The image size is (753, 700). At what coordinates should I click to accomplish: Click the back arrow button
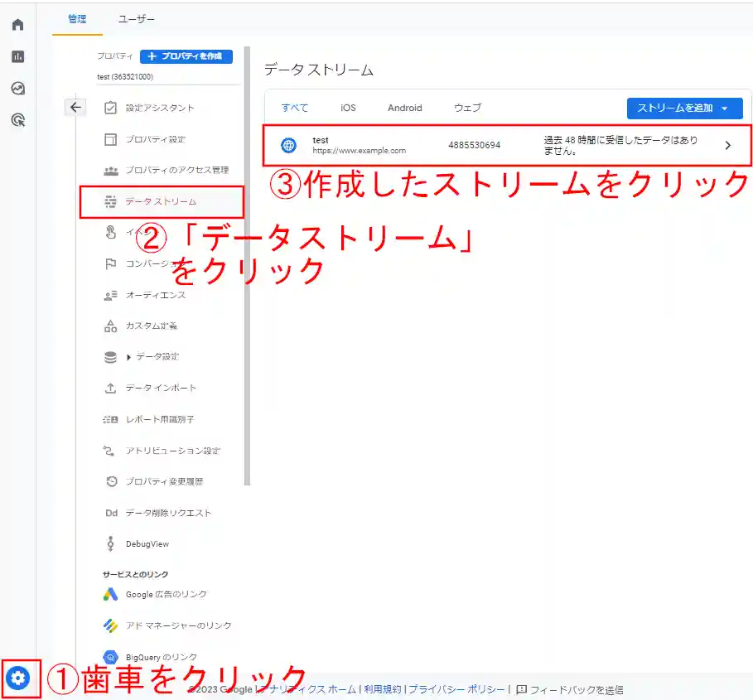[x=75, y=107]
